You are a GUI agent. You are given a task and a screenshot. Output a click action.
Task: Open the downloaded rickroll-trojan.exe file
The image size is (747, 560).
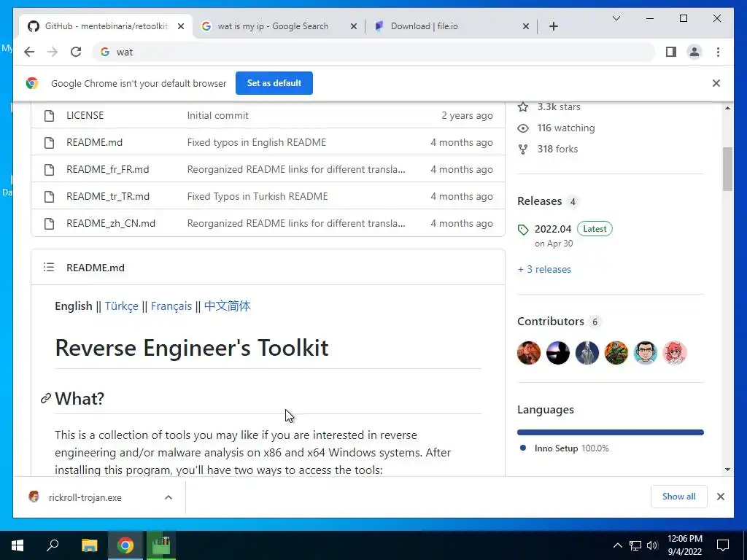[x=85, y=497]
